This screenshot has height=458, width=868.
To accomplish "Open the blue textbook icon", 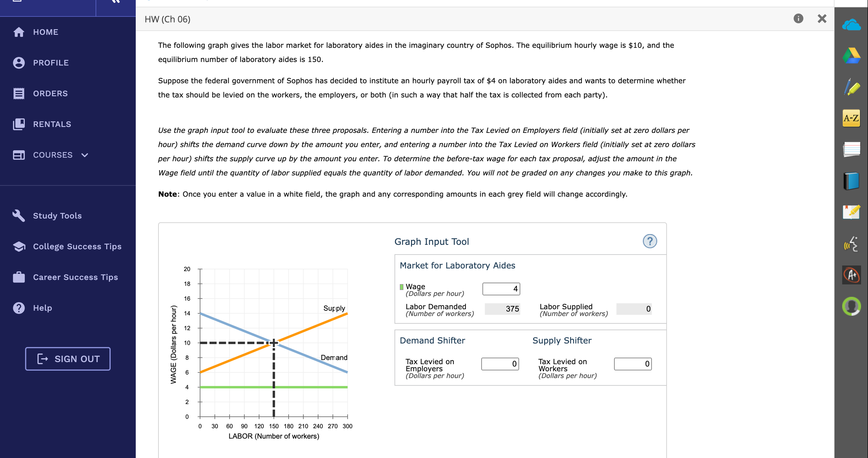I will click(x=851, y=181).
